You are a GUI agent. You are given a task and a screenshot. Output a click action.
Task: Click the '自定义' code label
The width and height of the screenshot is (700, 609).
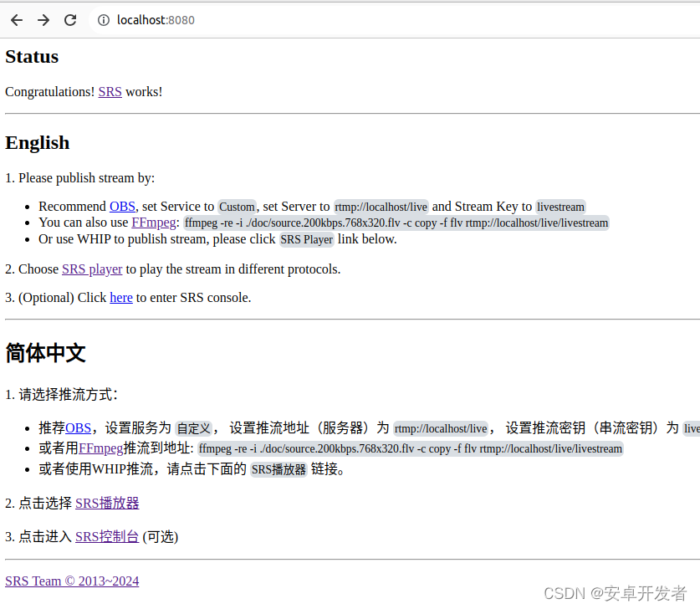coord(193,428)
